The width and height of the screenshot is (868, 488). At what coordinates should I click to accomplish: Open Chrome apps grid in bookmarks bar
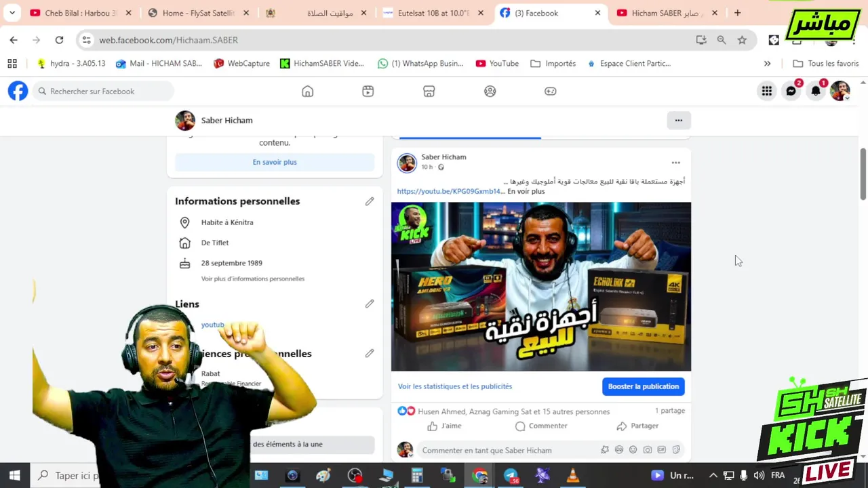pos(12,63)
